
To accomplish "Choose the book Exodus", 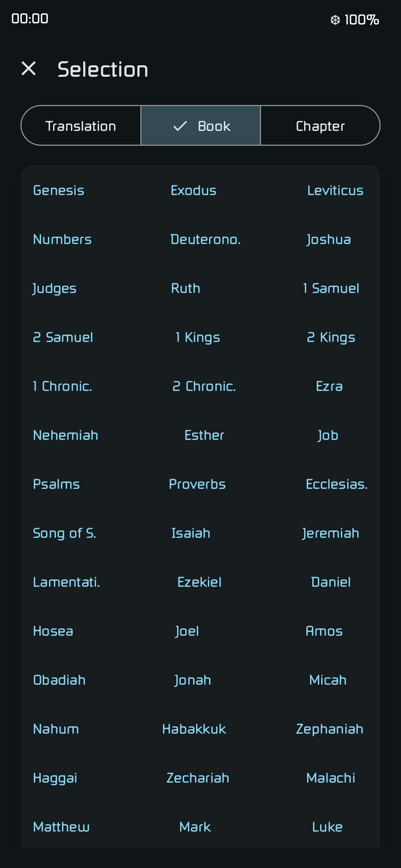I will (193, 190).
